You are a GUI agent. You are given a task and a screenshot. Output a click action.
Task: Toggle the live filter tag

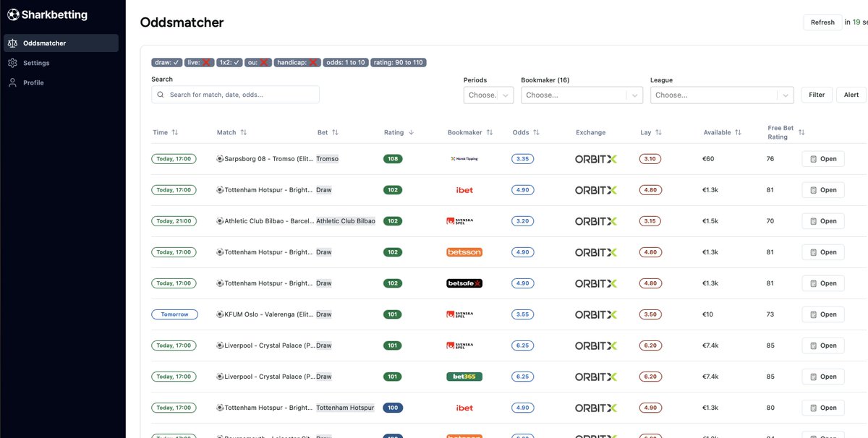(x=200, y=63)
